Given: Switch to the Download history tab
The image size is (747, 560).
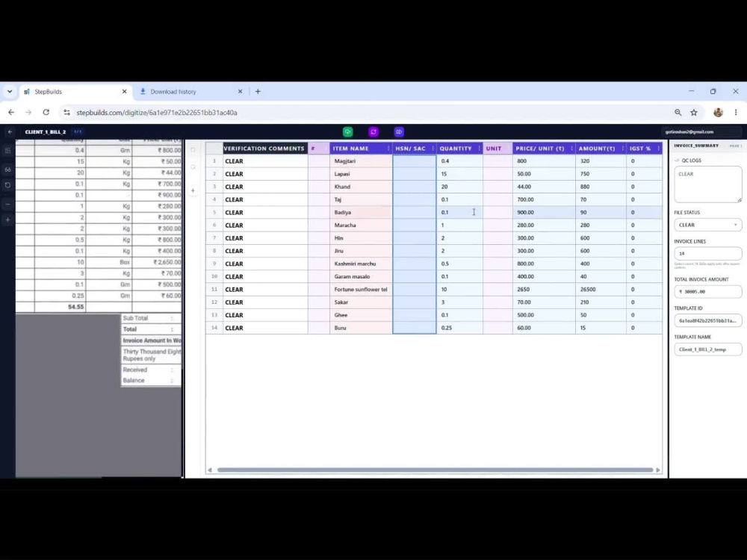Looking at the screenshot, I should click(190, 91).
